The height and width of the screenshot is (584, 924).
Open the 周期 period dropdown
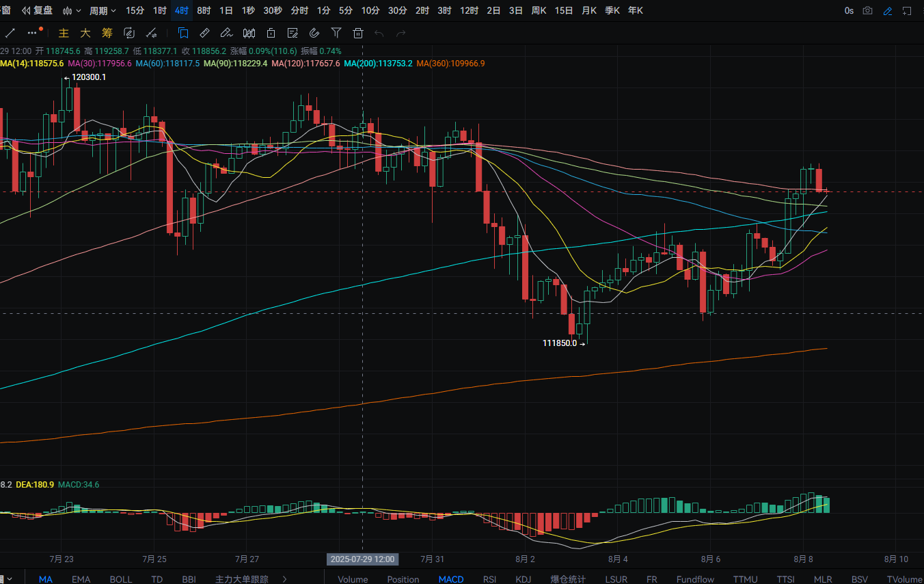[103, 11]
